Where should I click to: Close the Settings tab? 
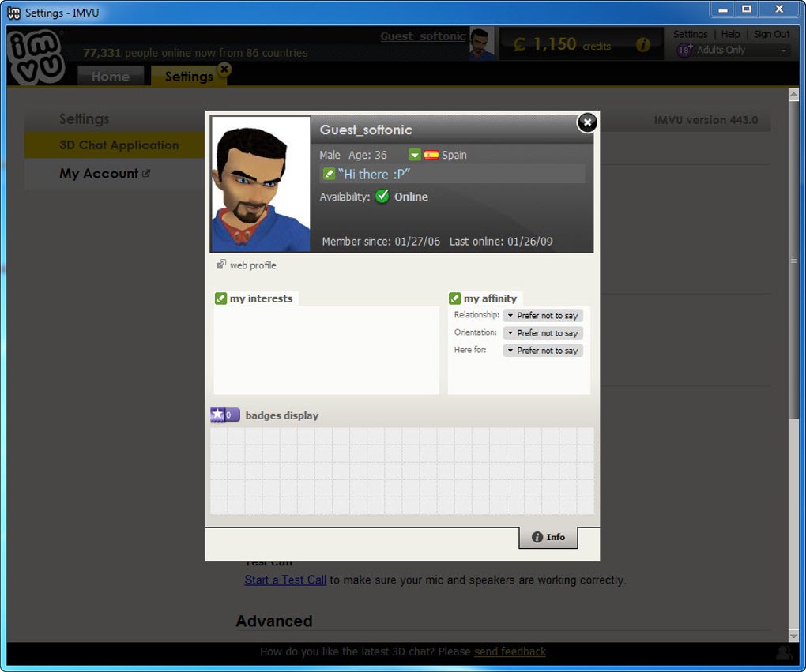coord(224,69)
